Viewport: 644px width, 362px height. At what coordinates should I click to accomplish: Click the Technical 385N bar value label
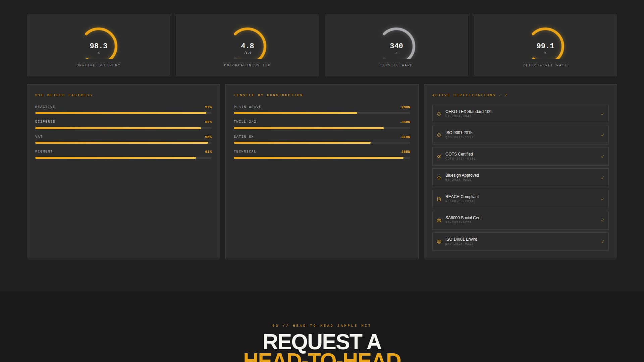coord(406,152)
